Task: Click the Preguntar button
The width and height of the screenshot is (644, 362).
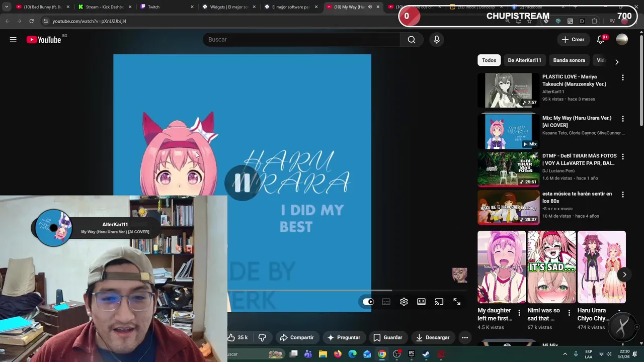Action: (x=344, y=337)
